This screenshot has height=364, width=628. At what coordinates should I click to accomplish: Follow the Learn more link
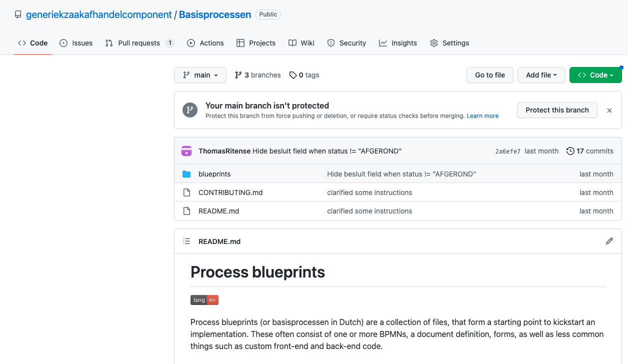click(x=482, y=116)
